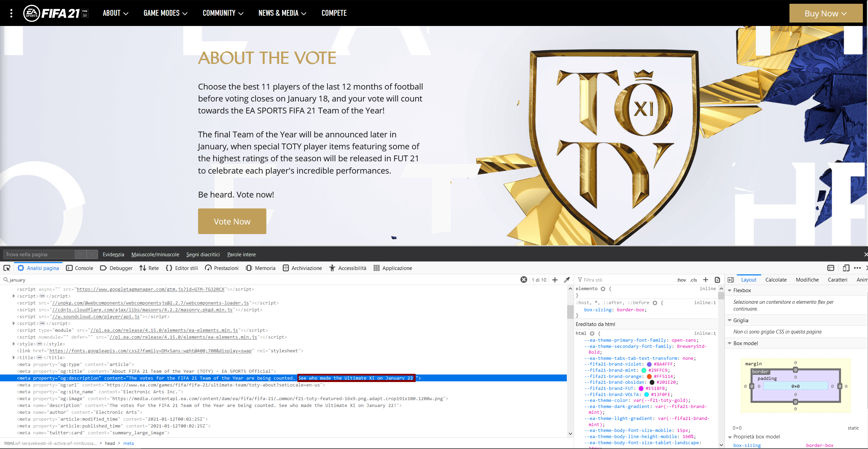Viewport: 868px width, 449px height.
Task: Click the fifa21-brand-violet color swatch
Action: tap(649, 364)
